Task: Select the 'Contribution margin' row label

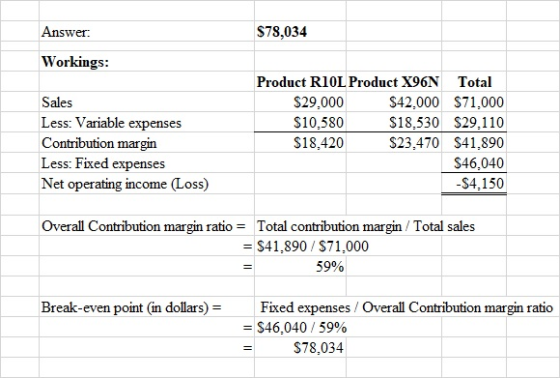Action: (99, 143)
